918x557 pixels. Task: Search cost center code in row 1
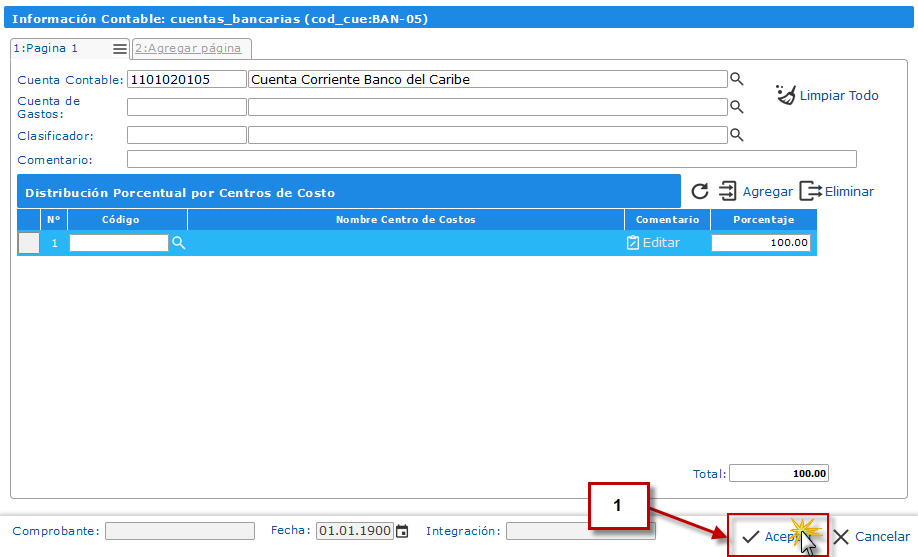(179, 243)
